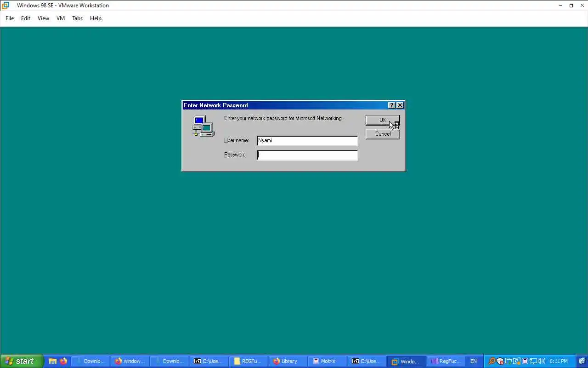Switch to Motrix taskbar item
This screenshot has height=368, width=588.
point(327,361)
